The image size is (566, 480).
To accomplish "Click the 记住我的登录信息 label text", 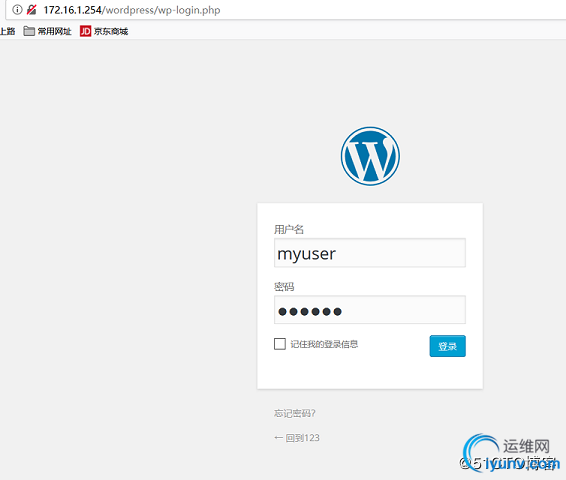I will [x=324, y=344].
